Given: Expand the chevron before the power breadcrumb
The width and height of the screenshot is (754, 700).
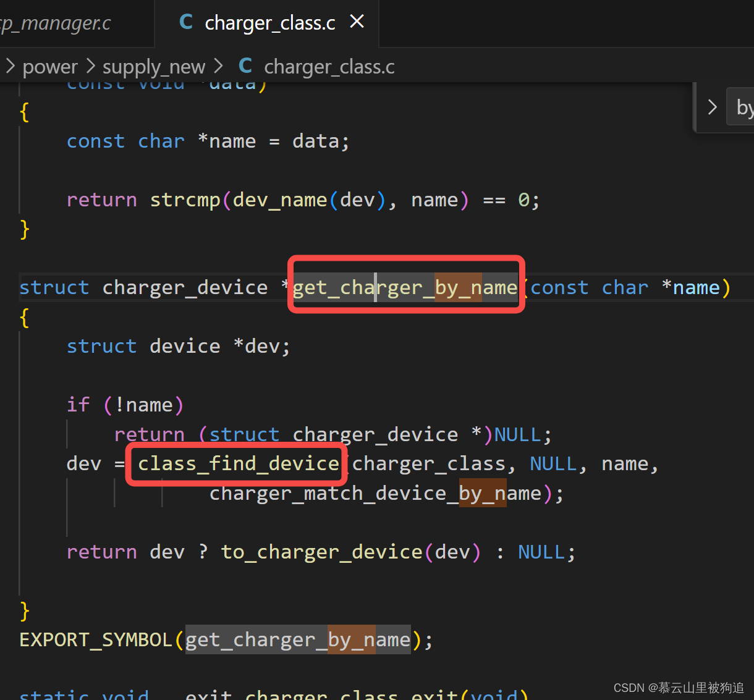Looking at the screenshot, I should (10, 65).
